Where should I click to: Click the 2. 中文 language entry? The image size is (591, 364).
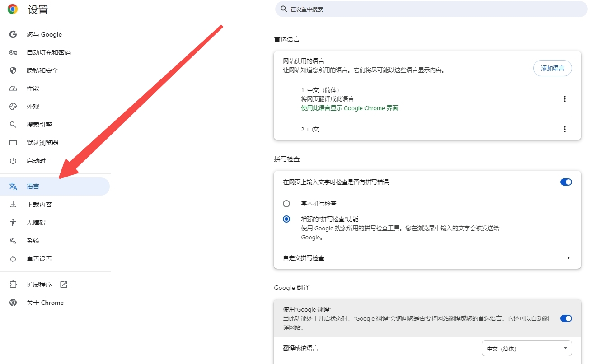pyautogui.click(x=310, y=129)
